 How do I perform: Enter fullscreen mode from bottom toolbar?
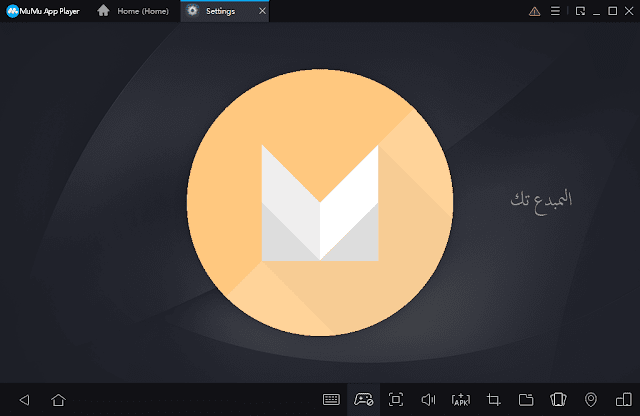click(396, 400)
